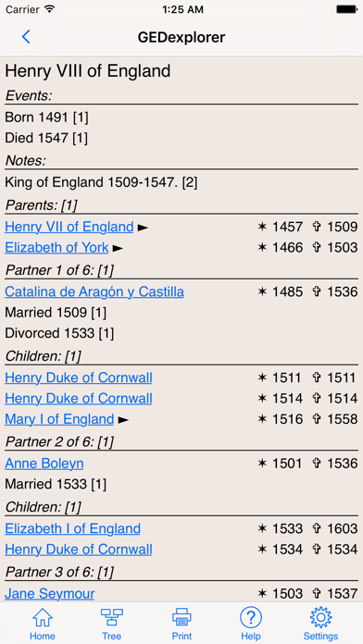Open Henry Duke of Cornwall born 1534
The width and height of the screenshot is (363, 644).
pyautogui.click(x=78, y=550)
